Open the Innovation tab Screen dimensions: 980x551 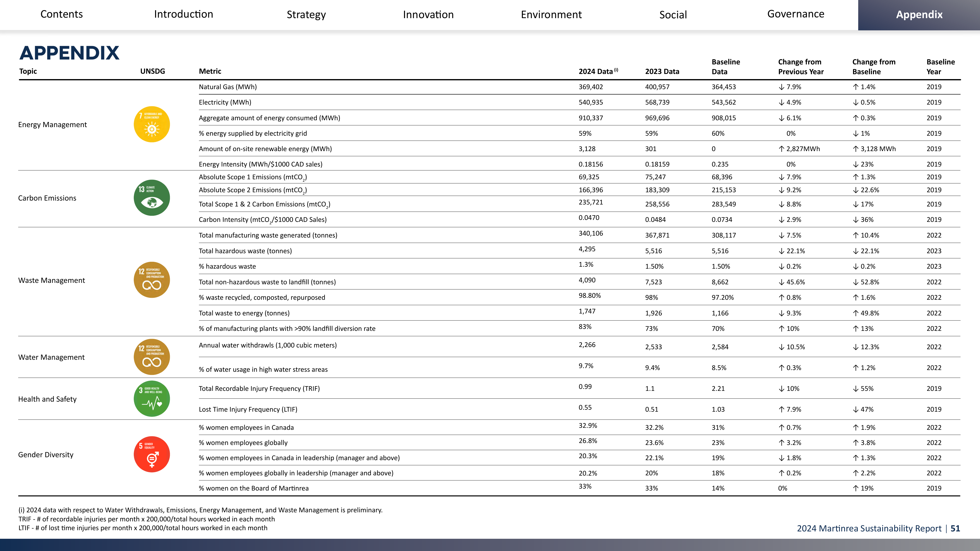tap(429, 14)
